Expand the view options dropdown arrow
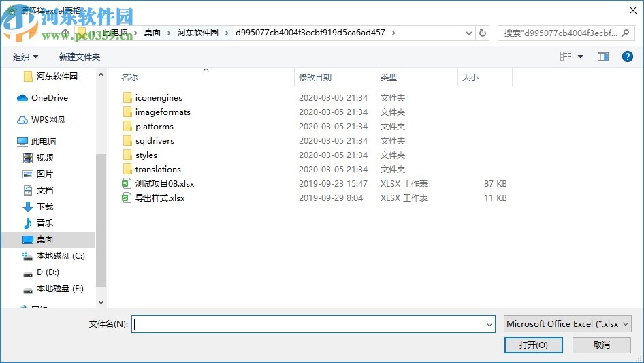Screen dimensions: 644x363 580,57
